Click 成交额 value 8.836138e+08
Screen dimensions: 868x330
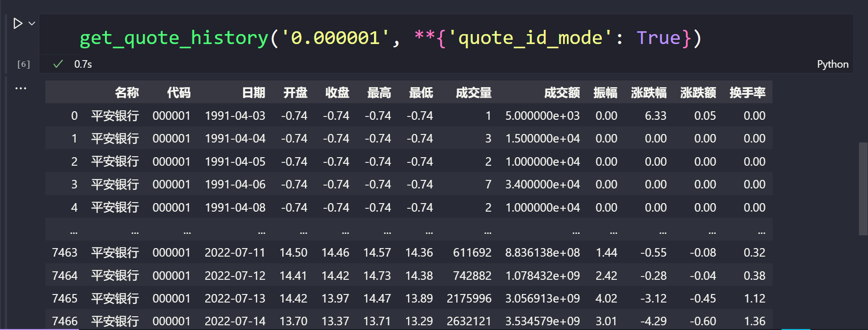[542, 253]
